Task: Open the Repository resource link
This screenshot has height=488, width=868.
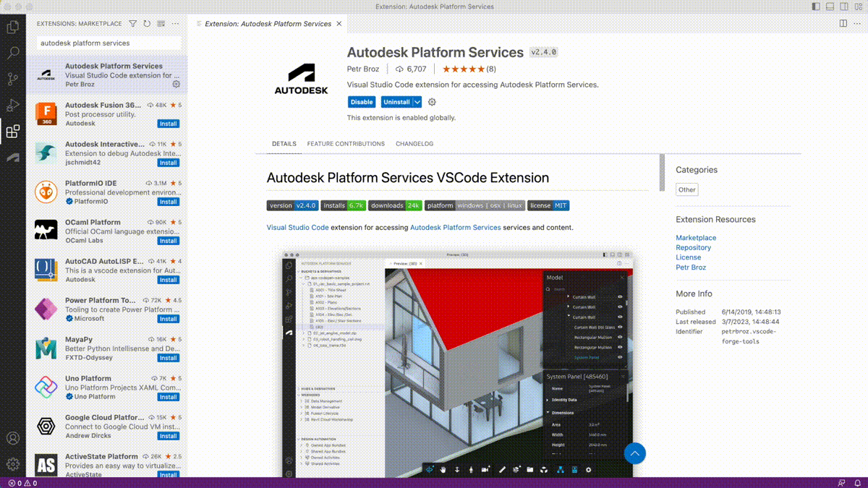Action: point(693,247)
